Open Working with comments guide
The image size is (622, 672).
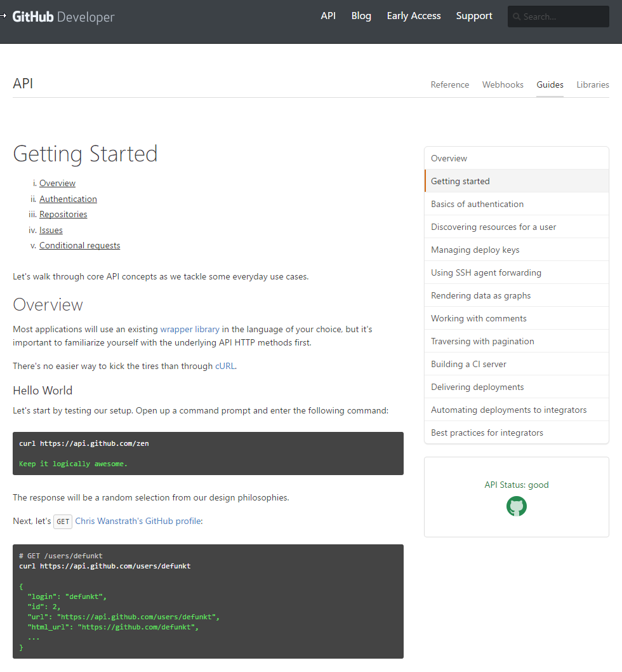click(x=516, y=318)
